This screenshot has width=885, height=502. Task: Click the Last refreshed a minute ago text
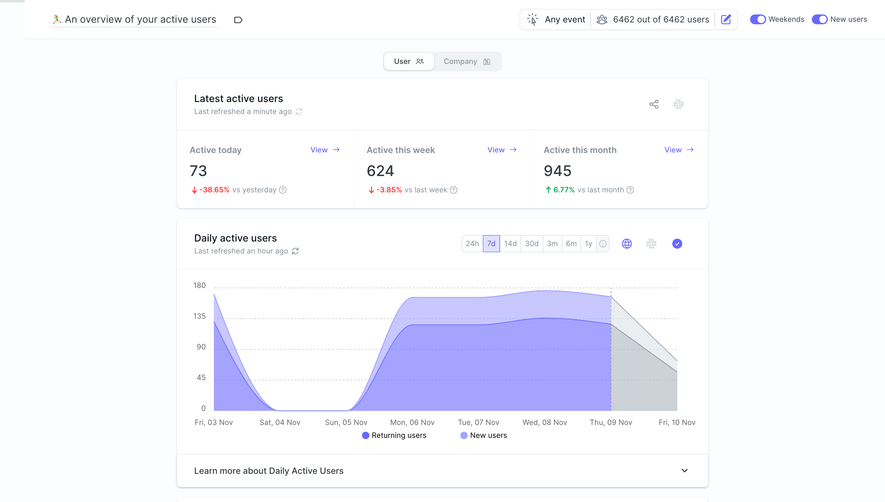pyautogui.click(x=243, y=112)
